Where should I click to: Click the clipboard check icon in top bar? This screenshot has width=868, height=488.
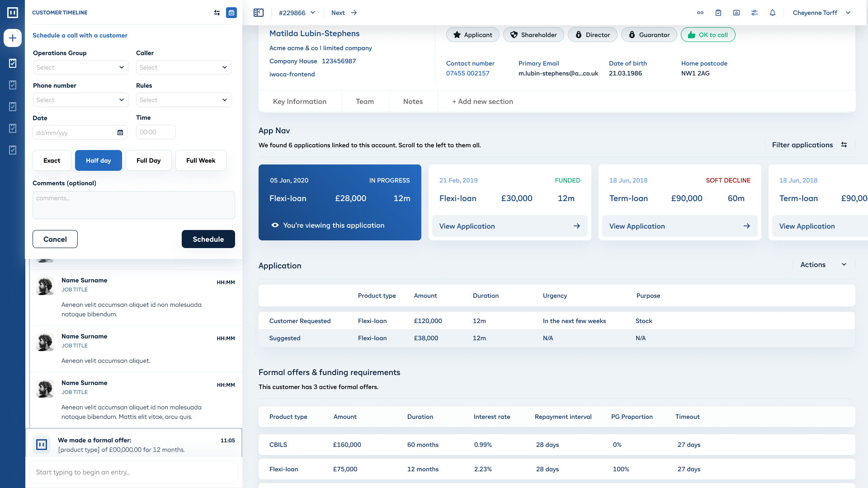pyautogui.click(x=718, y=13)
